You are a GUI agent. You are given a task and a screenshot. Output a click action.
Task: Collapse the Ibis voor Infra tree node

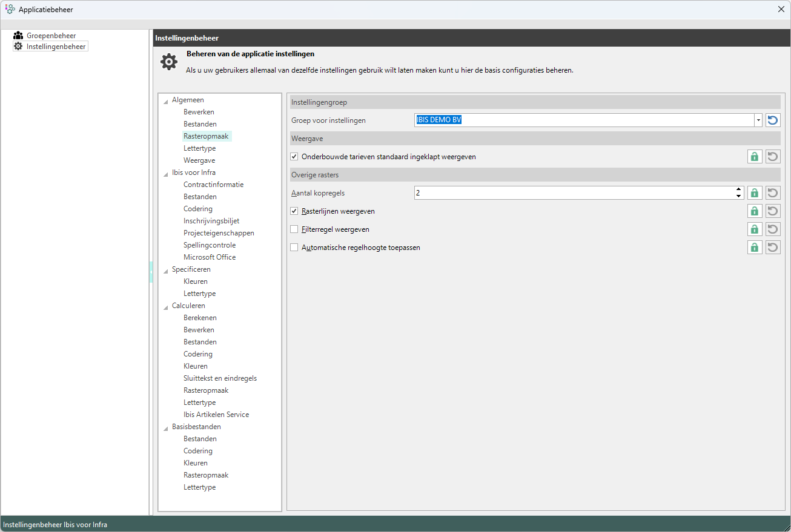166,173
